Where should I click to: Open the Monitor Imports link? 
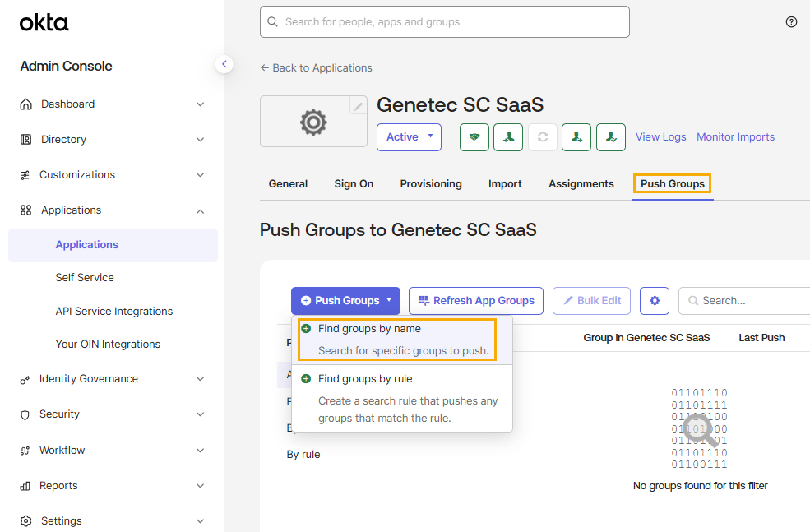pos(736,136)
